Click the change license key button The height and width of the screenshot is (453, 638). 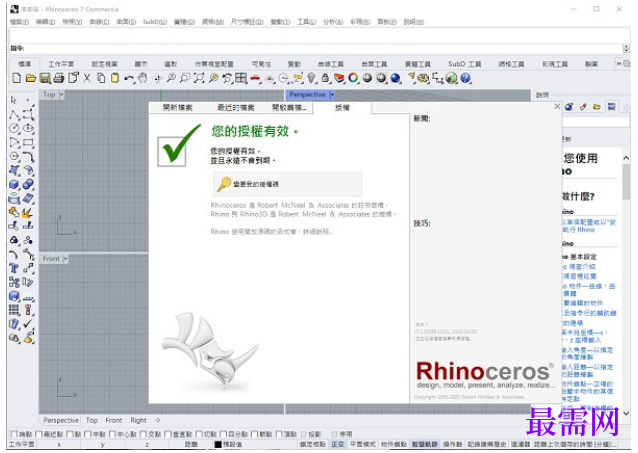click(287, 184)
